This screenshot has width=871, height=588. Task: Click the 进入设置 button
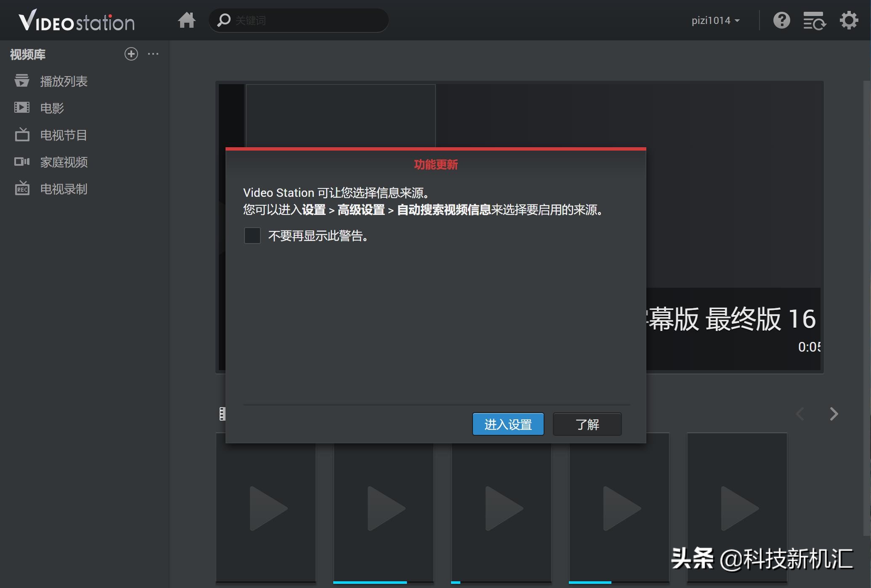pyautogui.click(x=508, y=424)
